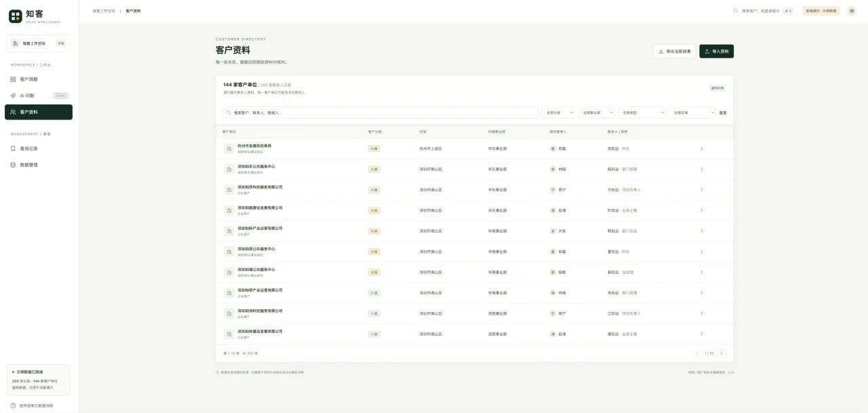The height and width of the screenshot is (413, 868).
Task: Expand the 杭州市发展和改革局 row chevron
Action: 701,149
